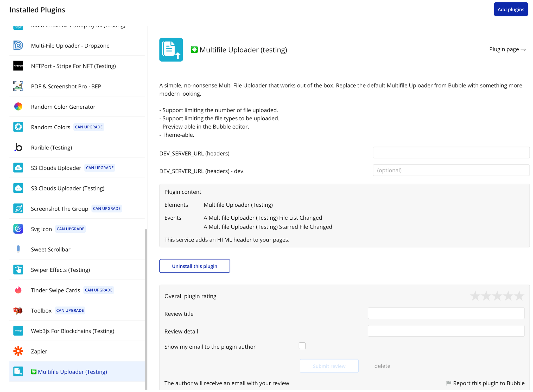The height and width of the screenshot is (392, 533).
Task: Rate the plugin three stars
Action: tap(497, 296)
